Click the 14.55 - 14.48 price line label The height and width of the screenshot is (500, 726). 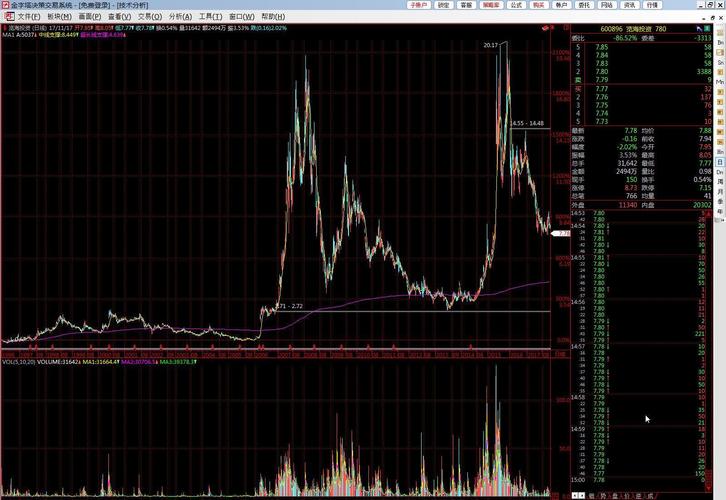pos(527,123)
